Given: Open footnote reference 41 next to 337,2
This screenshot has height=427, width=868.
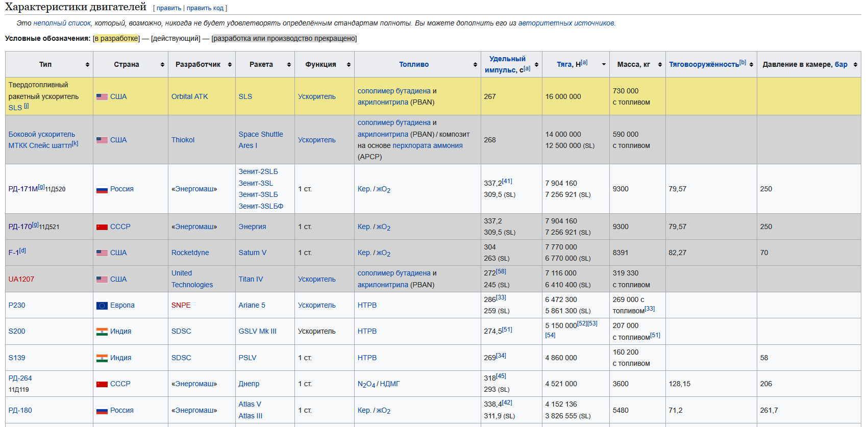Looking at the screenshot, I should click(x=507, y=181).
